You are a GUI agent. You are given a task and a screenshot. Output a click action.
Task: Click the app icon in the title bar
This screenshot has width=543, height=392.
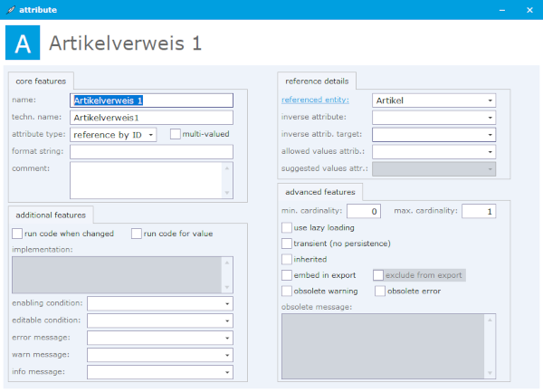tap(9, 9)
